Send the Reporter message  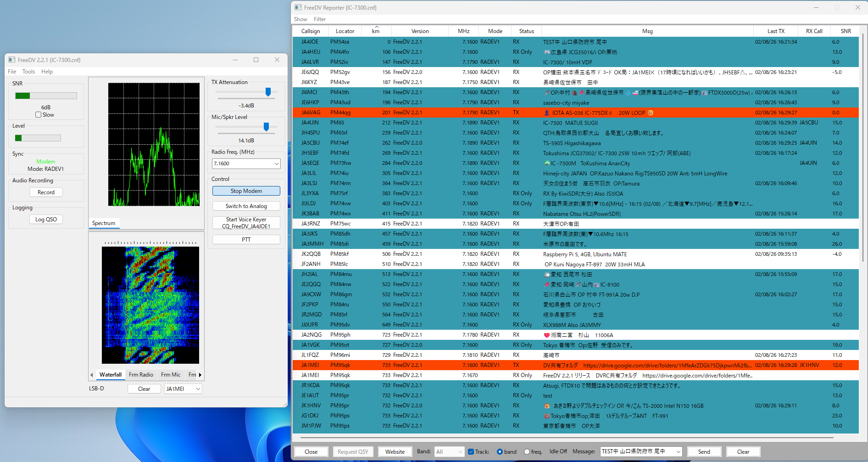coord(704,452)
